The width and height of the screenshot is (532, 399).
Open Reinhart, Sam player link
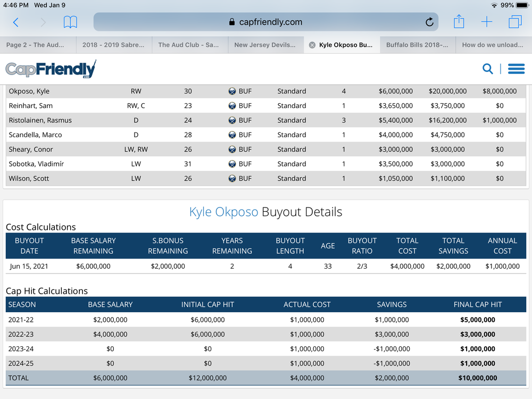31,106
